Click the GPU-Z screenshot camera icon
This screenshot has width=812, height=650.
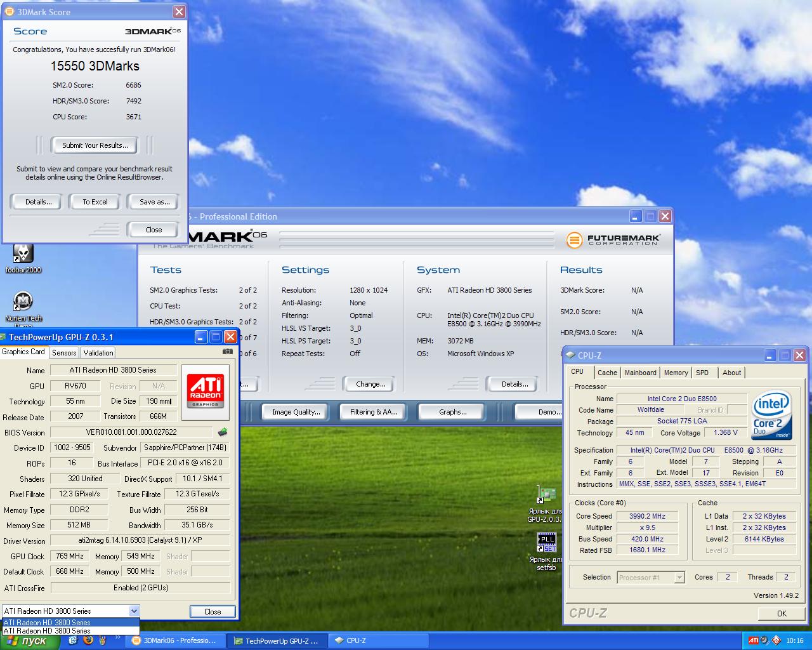[x=227, y=352]
